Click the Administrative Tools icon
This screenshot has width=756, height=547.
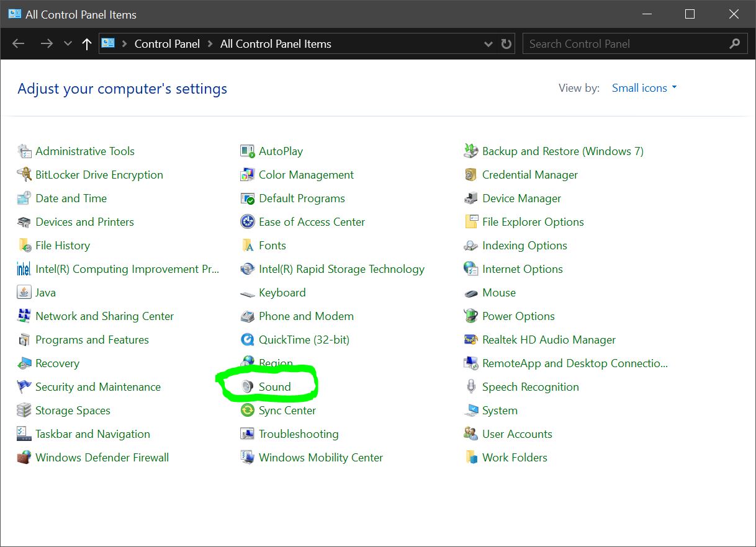tap(24, 151)
